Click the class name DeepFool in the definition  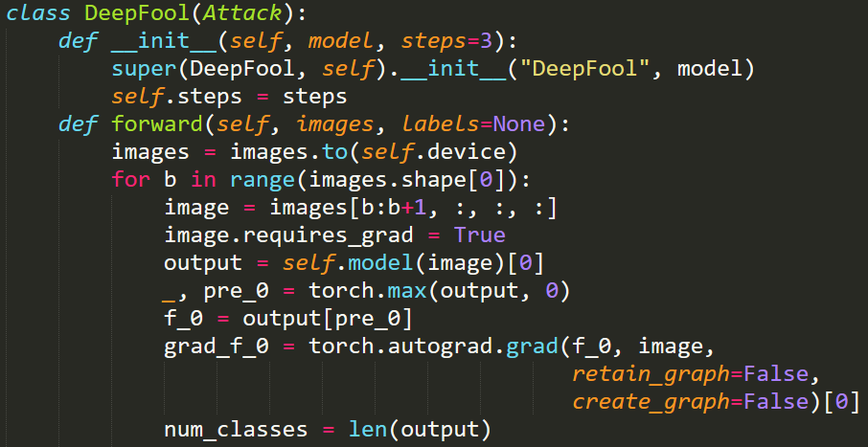pyautogui.click(x=137, y=13)
